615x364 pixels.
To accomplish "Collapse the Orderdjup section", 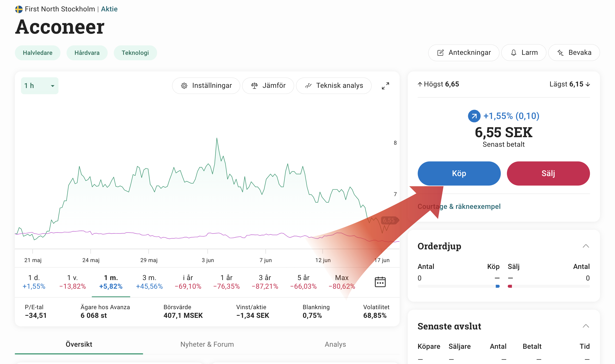I will 586,246.
